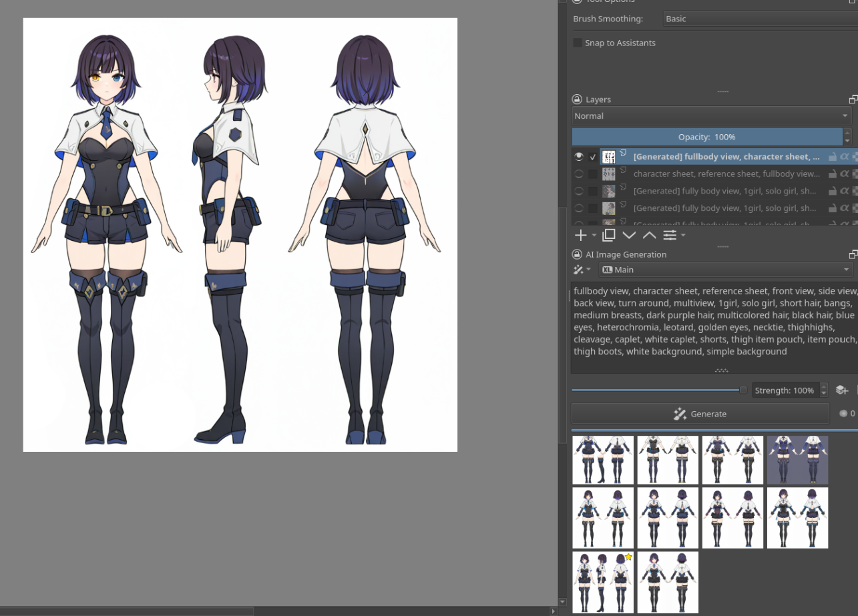Screen dimensions: 858x616
Task: Click the 'AI Image Generation' docker title
Action: pos(626,254)
